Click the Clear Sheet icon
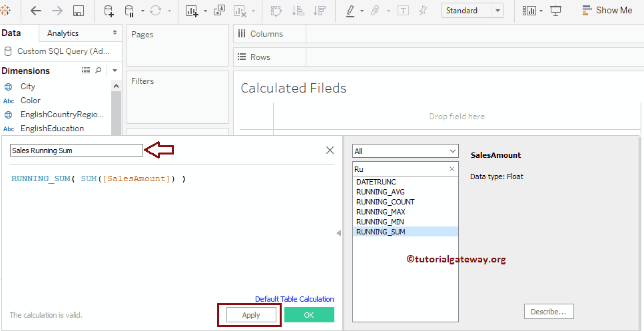 tap(240, 11)
